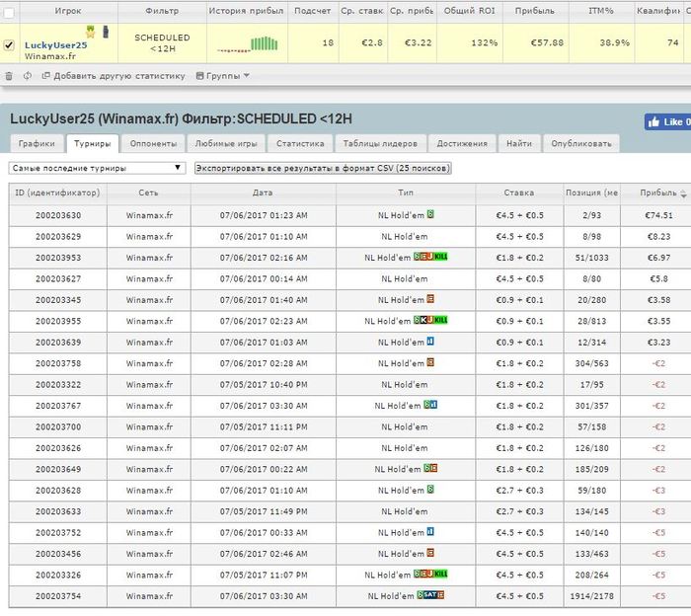Switch to the Таблицы лидеров tab

[x=380, y=144]
